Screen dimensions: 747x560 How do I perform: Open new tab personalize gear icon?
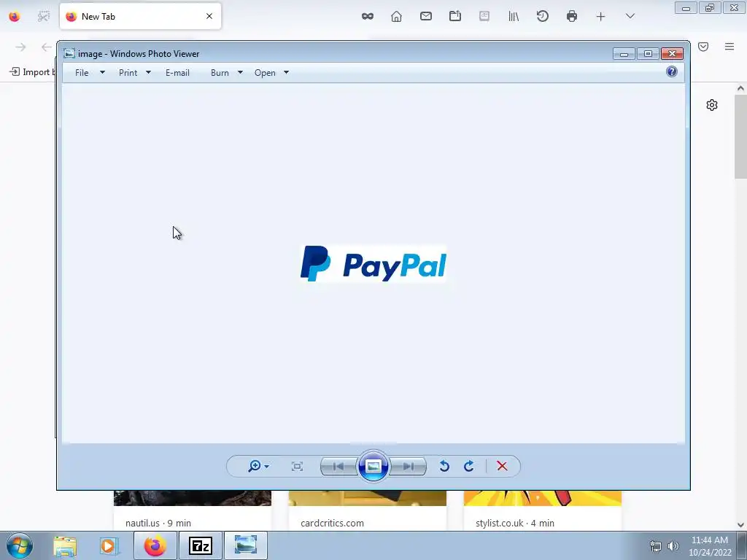[x=712, y=105]
